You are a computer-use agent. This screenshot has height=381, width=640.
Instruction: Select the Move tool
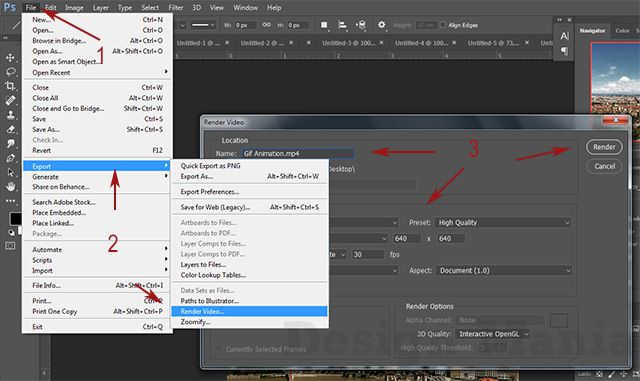tap(10, 58)
